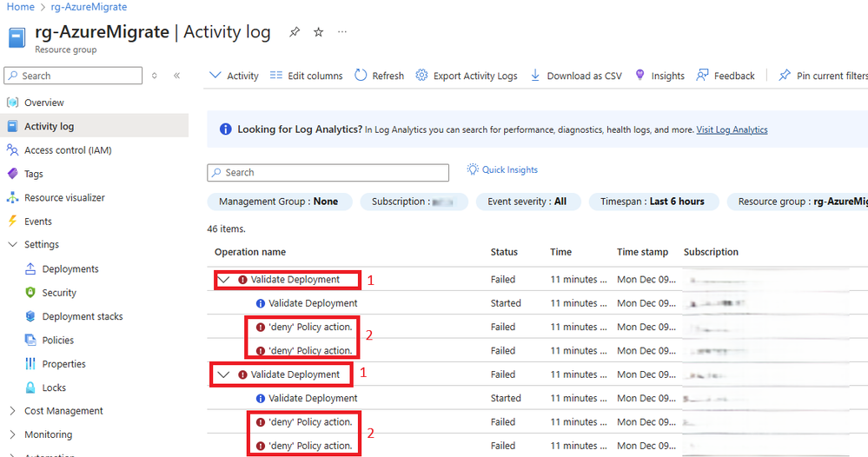
Task: Follow the Visit Log Analytics link
Action: tap(732, 129)
